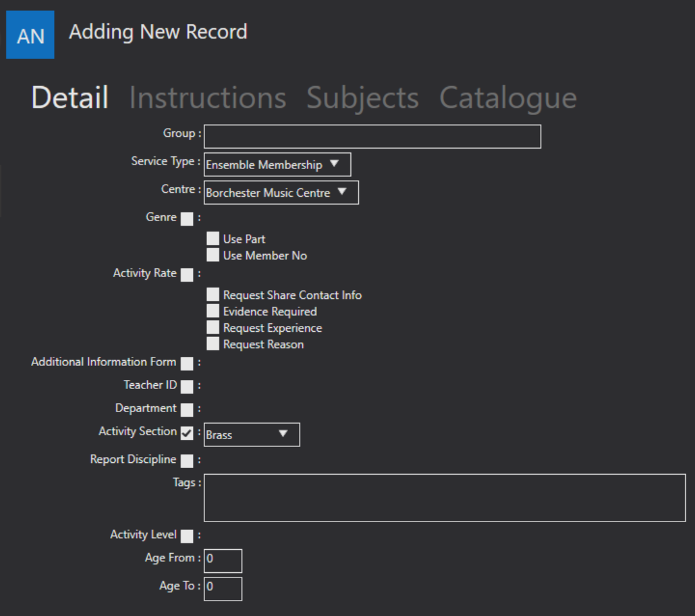Click the Age From field
695x616 pixels.
pos(223,561)
